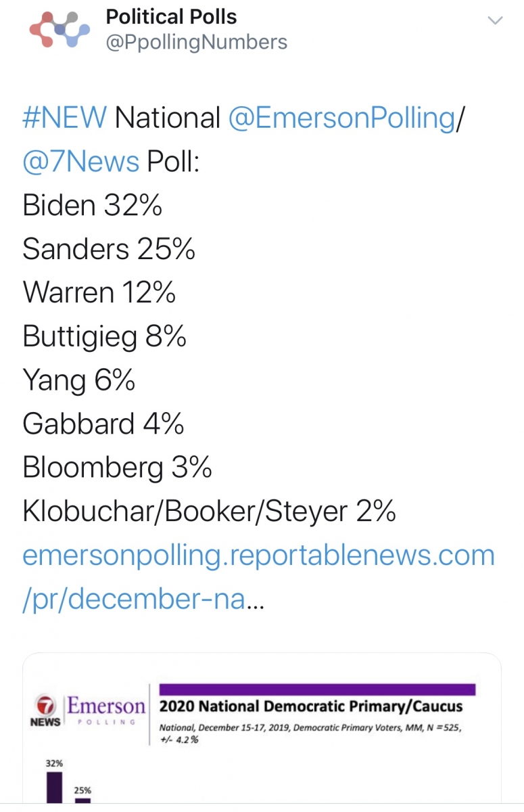The height and width of the screenshot is (812, 524).
Task: Open the emersonpolling.reportablenews.com link
Action: (259, 579)
